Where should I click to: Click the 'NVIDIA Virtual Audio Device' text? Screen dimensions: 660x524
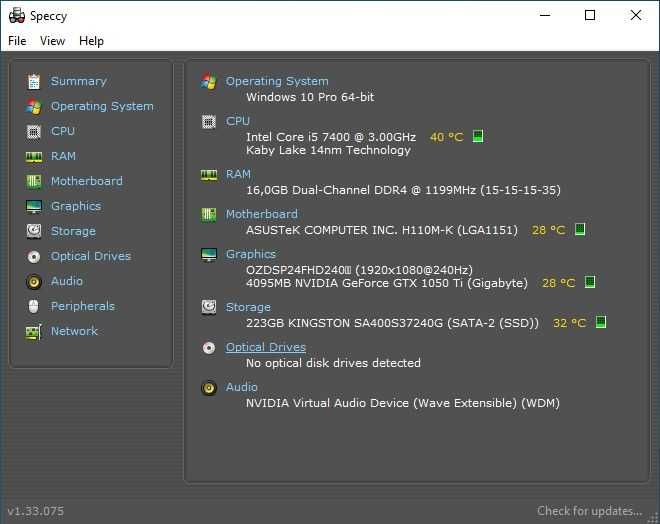327,403
